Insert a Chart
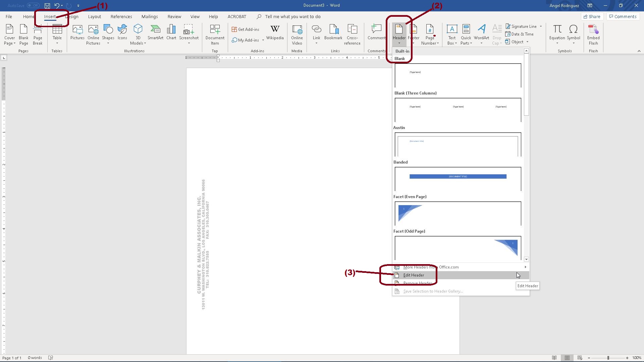This screenshot has width=644, height=362. [171, 33]
